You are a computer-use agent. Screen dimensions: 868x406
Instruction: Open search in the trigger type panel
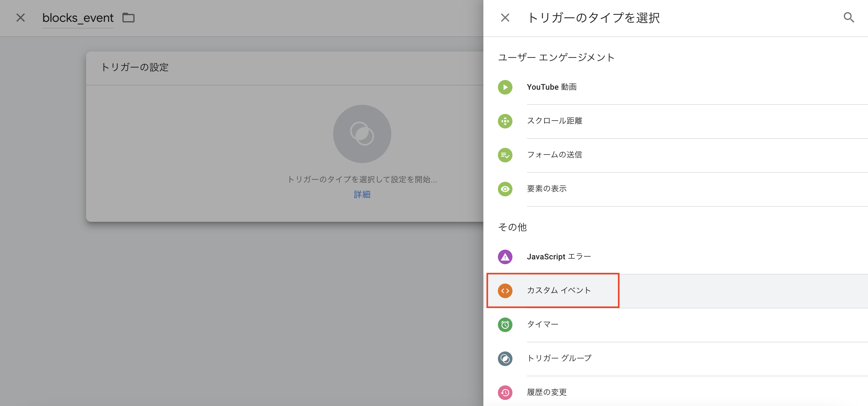point(848,18)
